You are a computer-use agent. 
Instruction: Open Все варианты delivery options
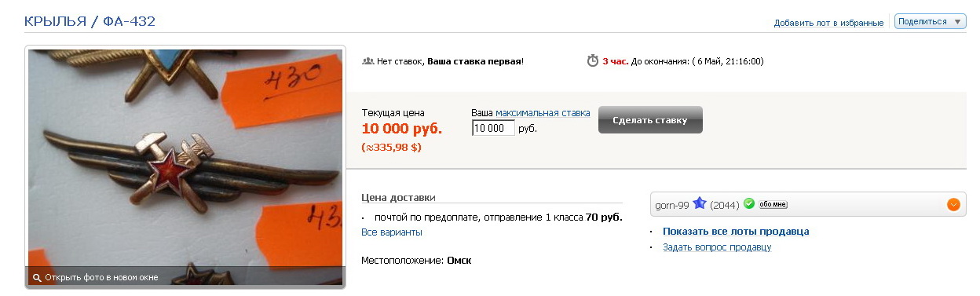click(392, 232)
